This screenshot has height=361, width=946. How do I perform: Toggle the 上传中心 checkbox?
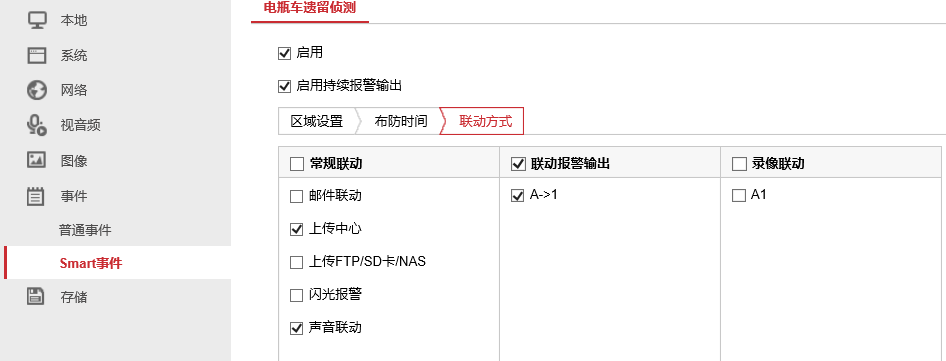296,229
